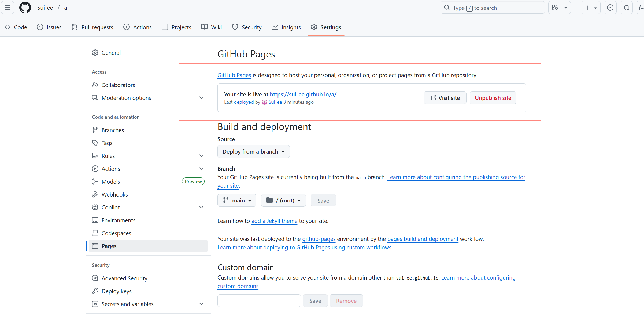Expand sidebar Actions section chevron
Image resolution: width=644 pixels, height=319 pixels.
pos(201,169)
